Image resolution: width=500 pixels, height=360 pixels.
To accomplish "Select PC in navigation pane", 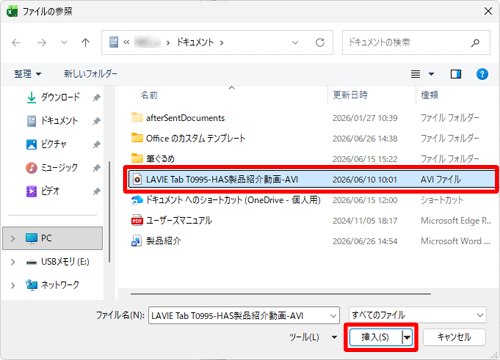I will 52,238.
